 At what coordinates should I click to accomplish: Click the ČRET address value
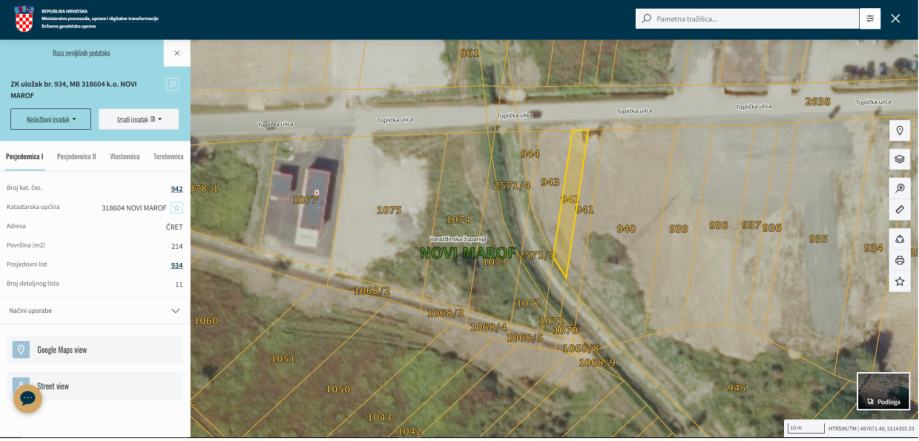click(x=174, y=227)
